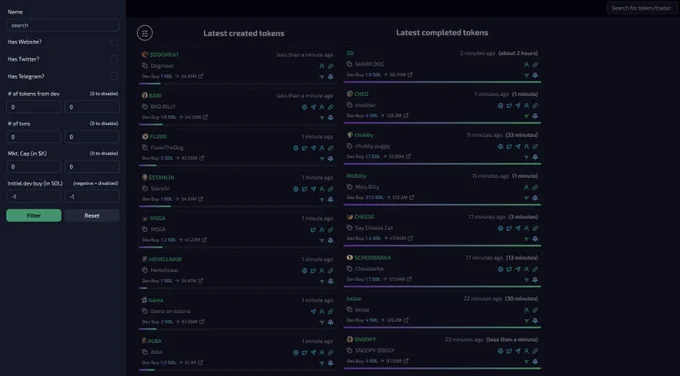Click the Reset button
680x376 pixels.
pyautogui.click(x=92, y=216)
